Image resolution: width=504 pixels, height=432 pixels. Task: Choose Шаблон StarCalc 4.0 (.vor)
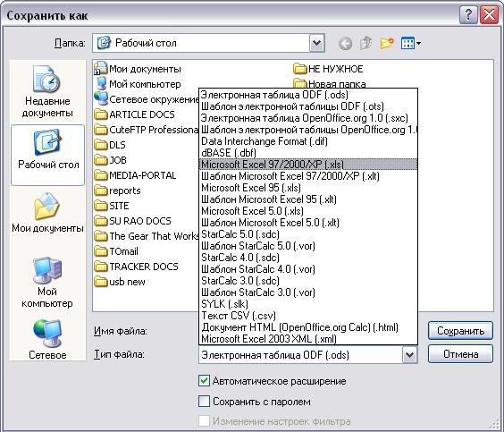point(308,269)
